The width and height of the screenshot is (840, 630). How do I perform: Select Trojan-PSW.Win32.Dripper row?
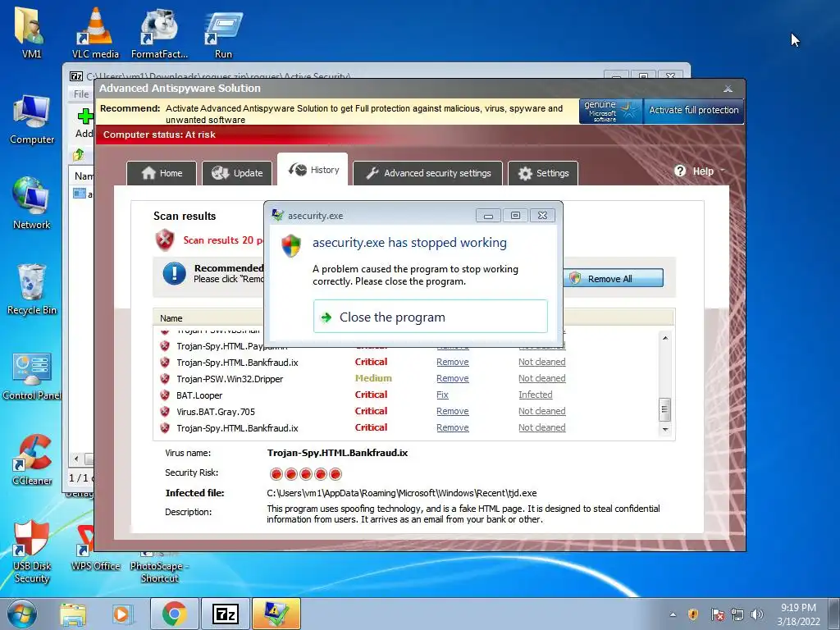click(406, 379)
